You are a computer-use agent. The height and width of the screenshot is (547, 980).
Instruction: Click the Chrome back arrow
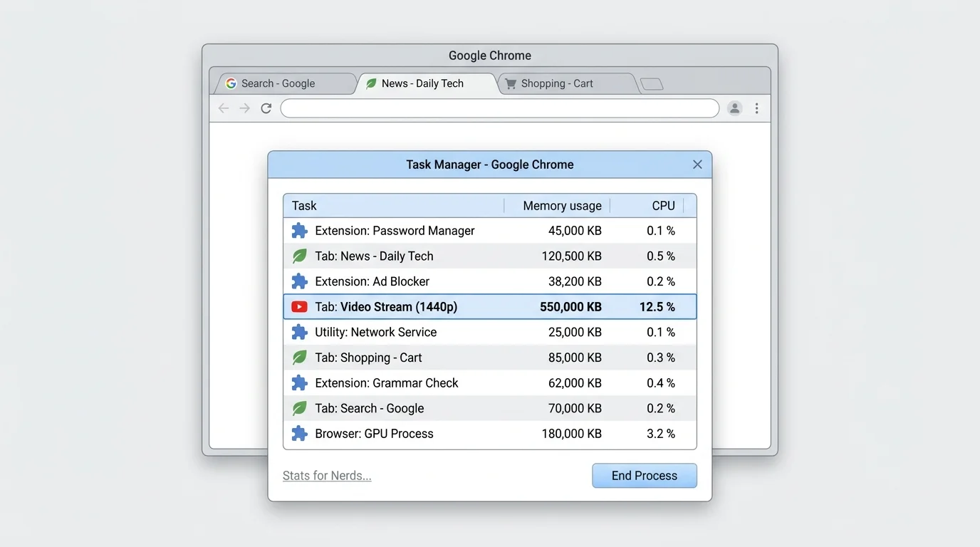pyautogui.click(x=224, y=108)
